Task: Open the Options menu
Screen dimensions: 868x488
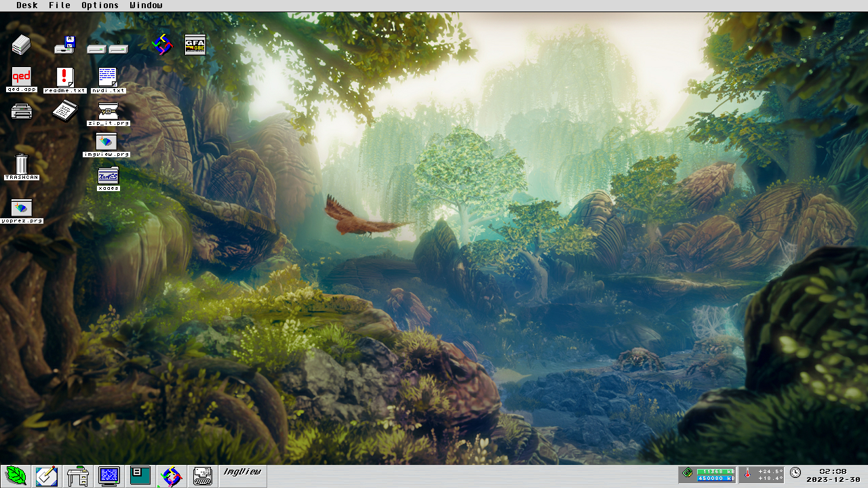Action: tap(100, 5)
